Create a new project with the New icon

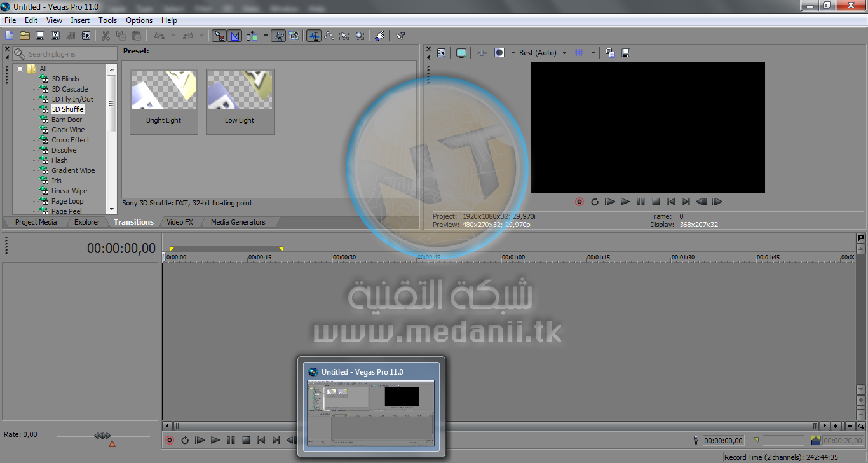[x=10, y=36]
